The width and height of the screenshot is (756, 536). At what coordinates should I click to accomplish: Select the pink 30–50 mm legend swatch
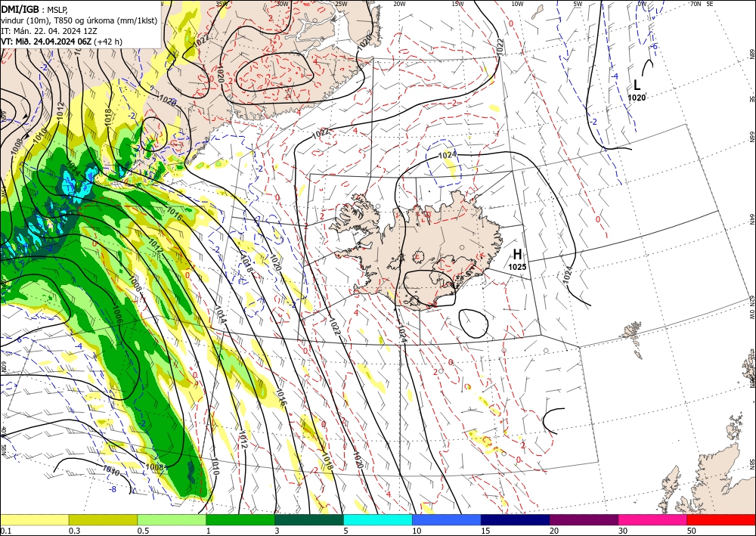653,519
